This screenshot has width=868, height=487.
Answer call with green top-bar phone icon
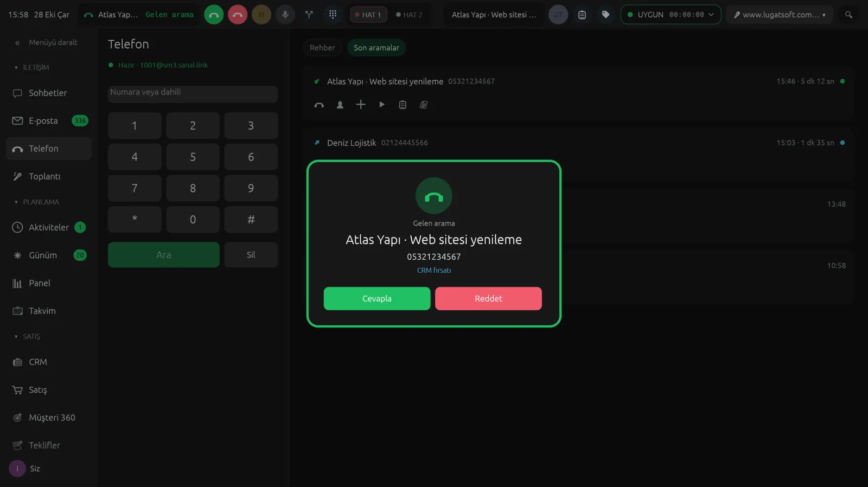214,15
